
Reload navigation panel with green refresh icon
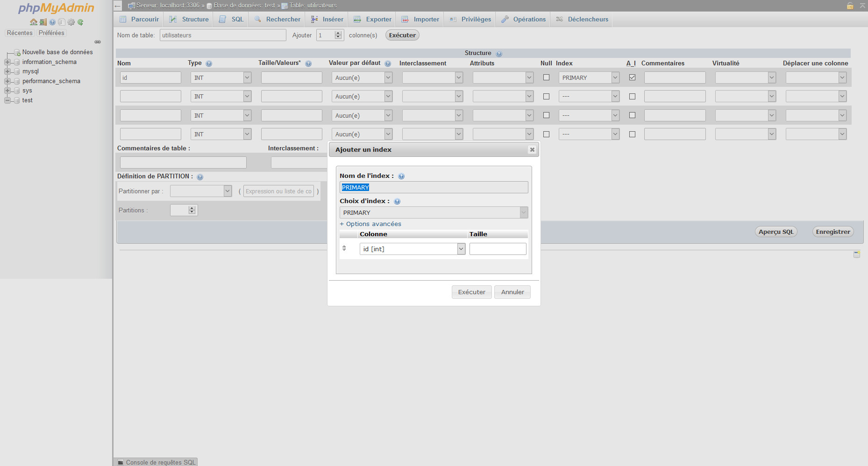80,22
